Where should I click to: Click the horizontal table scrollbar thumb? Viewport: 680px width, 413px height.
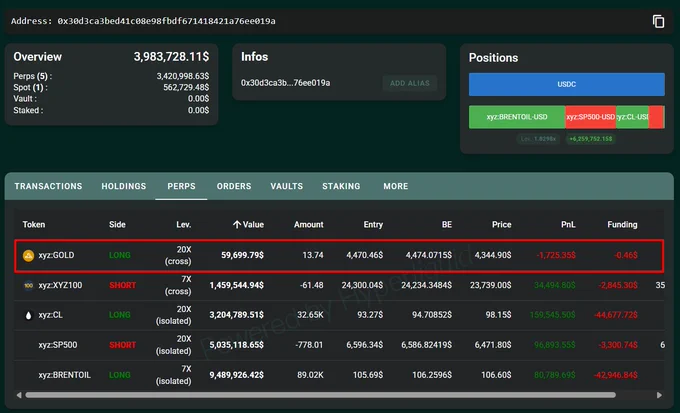320,395
